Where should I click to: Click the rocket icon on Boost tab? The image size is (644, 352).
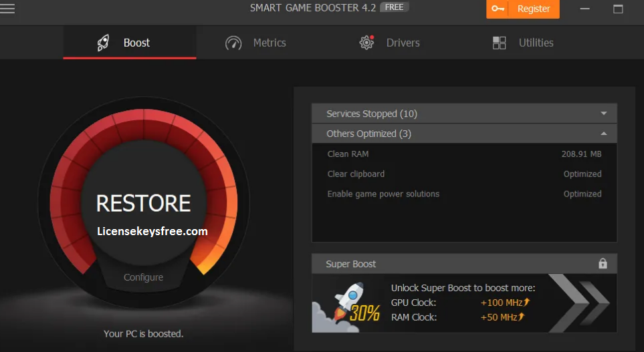pos(103,43)
